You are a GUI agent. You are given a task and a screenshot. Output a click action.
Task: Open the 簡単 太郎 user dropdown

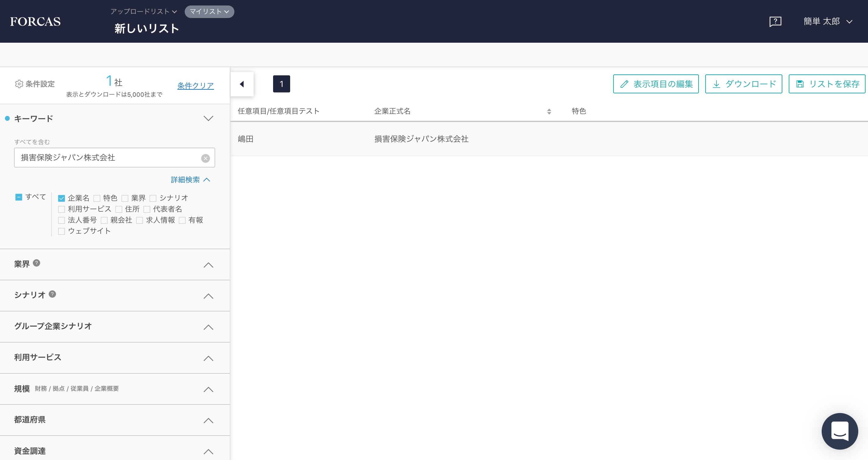point(827,22)
